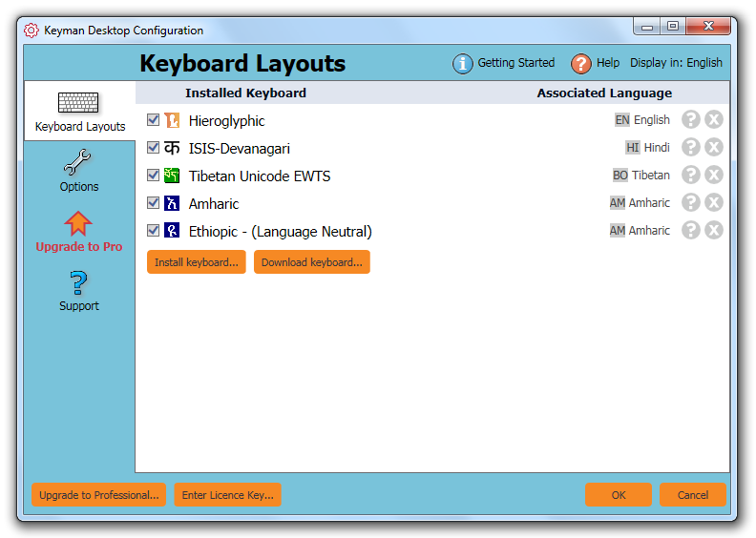Change AM Amharic language for Amharic keyboard
The height and width of the screenshot is (538, 756).
pos(640,203)
